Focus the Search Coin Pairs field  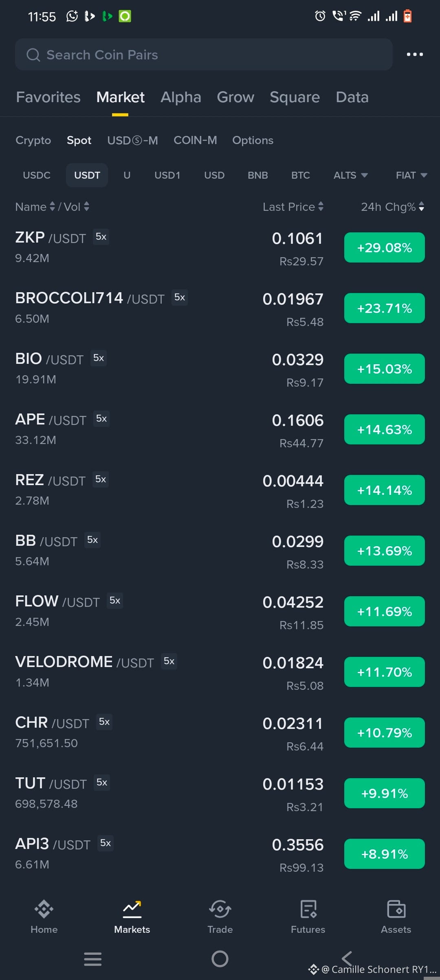click(204, 55)
